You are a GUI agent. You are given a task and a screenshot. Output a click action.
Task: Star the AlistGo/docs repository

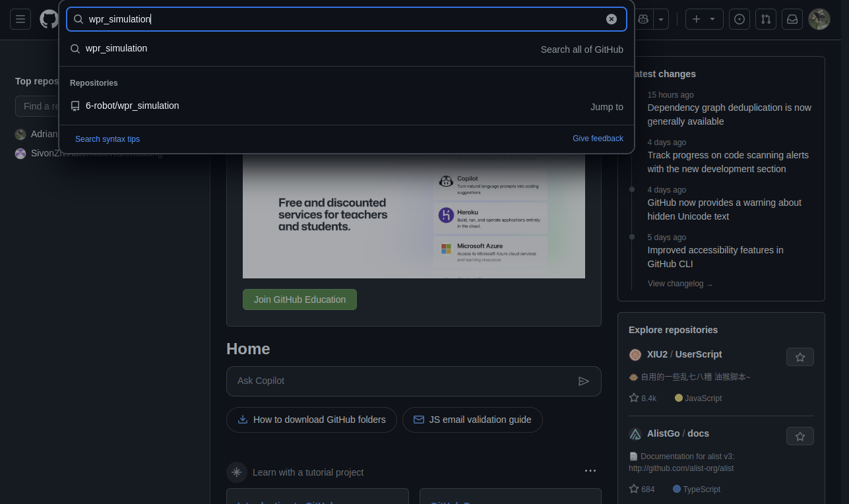(800, 436)
